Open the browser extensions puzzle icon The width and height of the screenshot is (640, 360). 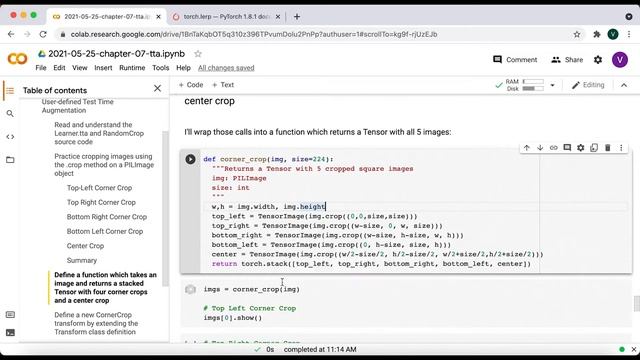tap(597, 34)
